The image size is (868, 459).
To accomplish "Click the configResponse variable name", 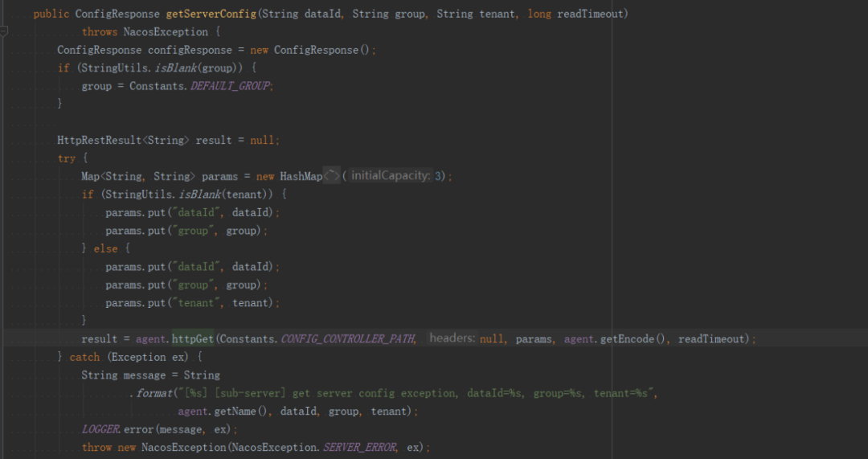I will pos(190,50).
